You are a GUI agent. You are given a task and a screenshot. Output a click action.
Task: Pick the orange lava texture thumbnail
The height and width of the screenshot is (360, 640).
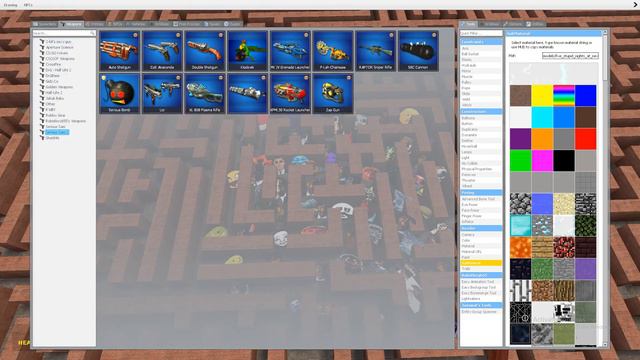[520, 247]
